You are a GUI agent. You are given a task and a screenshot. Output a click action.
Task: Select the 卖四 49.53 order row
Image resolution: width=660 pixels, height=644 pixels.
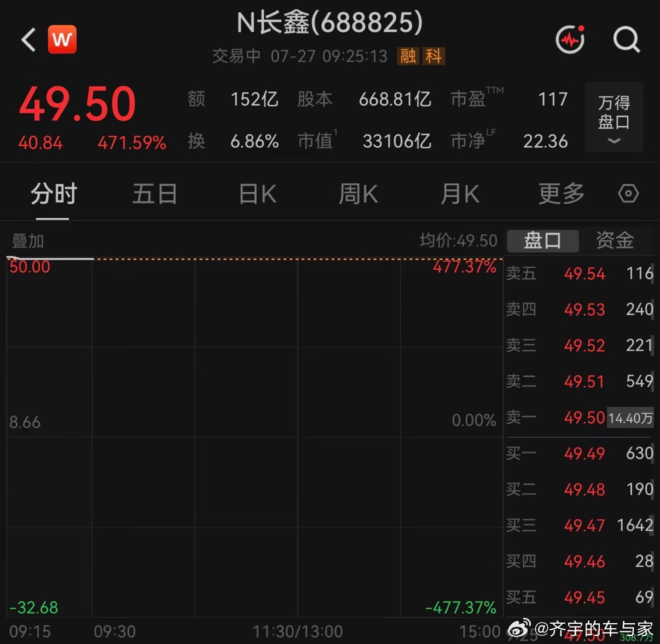(x=580, y=310)
